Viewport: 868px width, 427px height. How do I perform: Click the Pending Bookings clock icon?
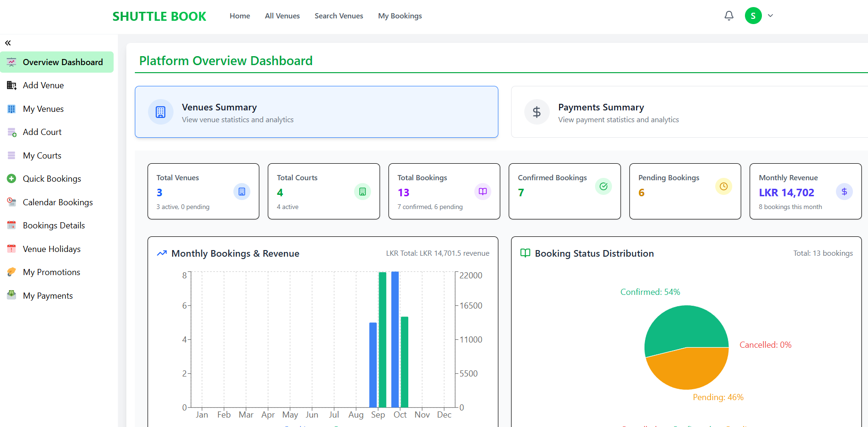[723, 186]
